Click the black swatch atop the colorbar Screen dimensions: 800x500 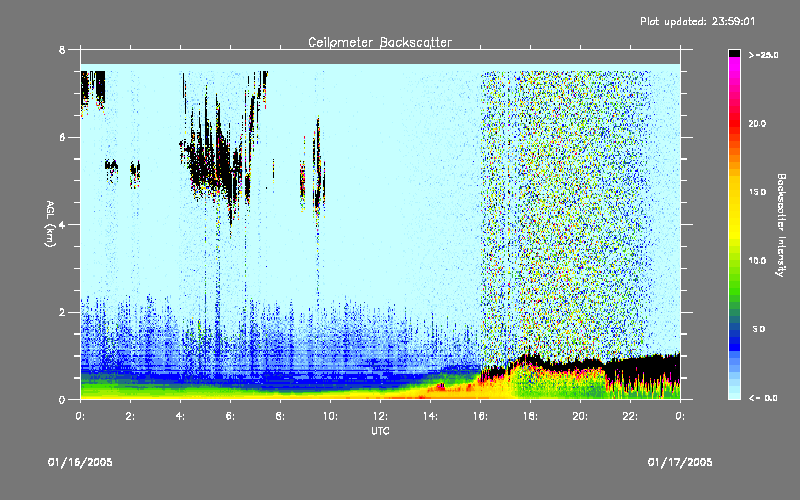click(x=734, y=53)
